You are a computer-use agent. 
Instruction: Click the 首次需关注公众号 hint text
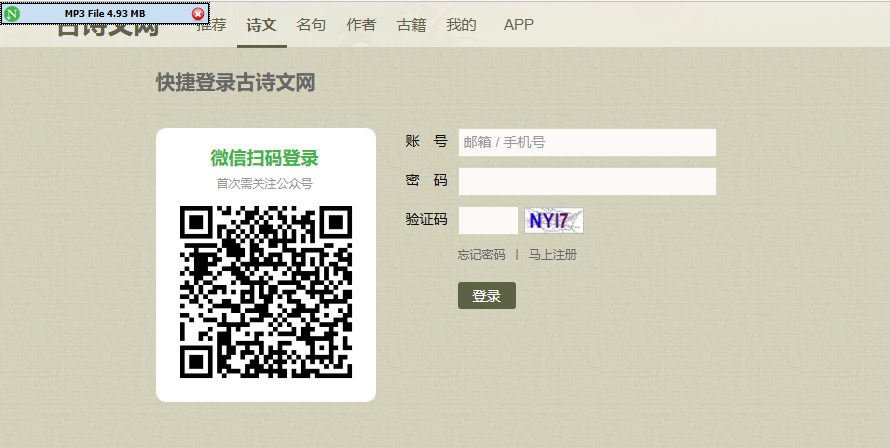point(265,184)
